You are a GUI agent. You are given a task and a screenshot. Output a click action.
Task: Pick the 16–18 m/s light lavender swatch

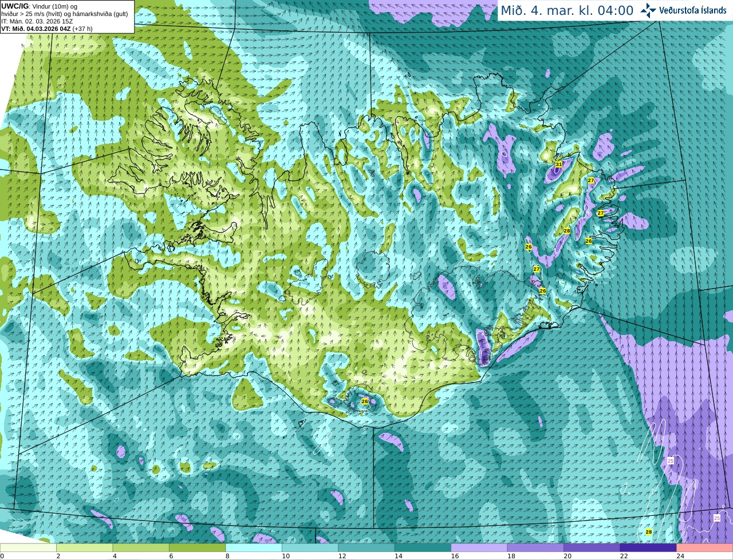tap(479, 548)
